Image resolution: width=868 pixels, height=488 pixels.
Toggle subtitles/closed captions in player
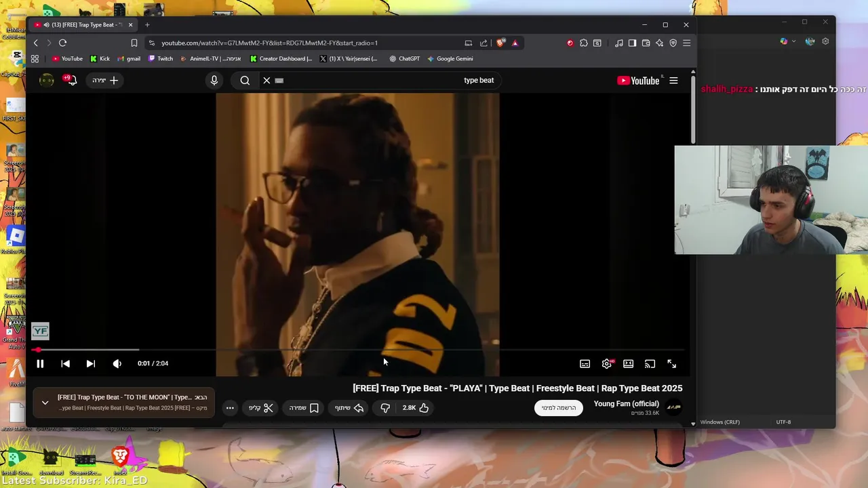585,364
